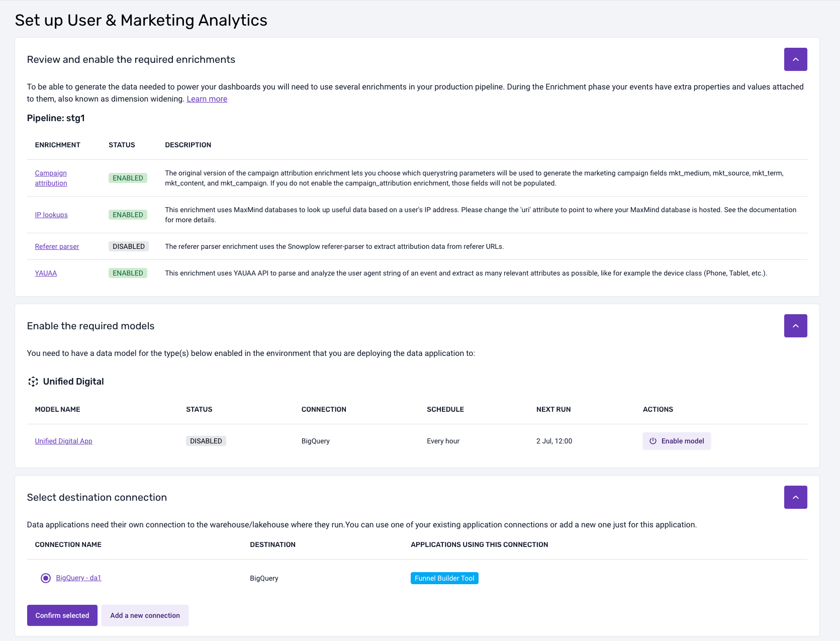Open the BigQuery - da1 connection link

pos(78,578)
